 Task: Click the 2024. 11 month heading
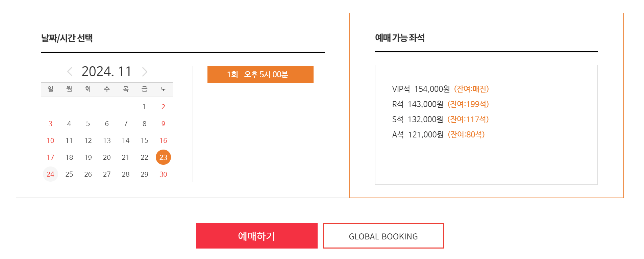click(107, 71)
